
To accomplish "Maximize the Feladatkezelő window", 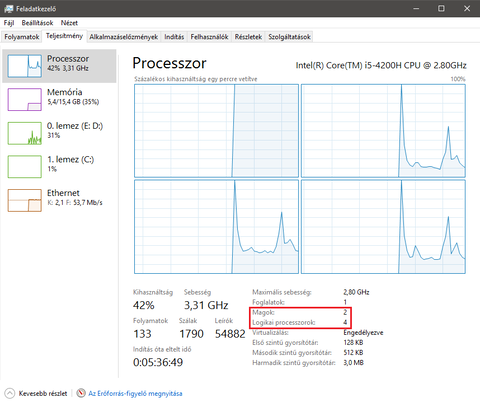I will click(441, 8).
